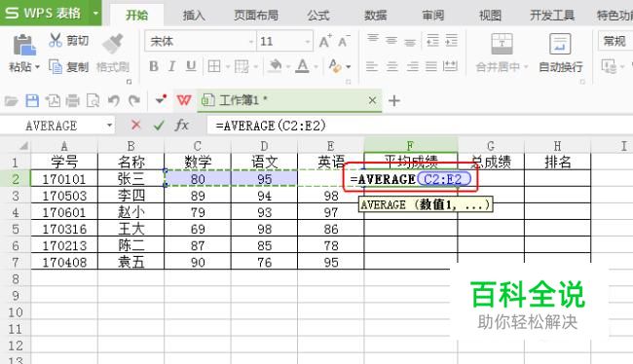Image resolution: width=633 pixels, height=364 pixels.
Task: Click the fx insert function icon
Action: (182, 126)
